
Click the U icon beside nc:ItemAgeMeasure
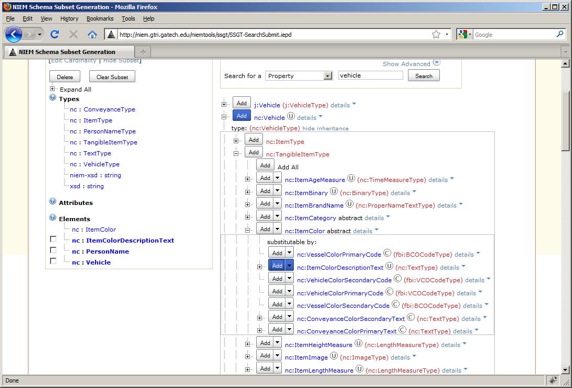(x=351, y=179)
